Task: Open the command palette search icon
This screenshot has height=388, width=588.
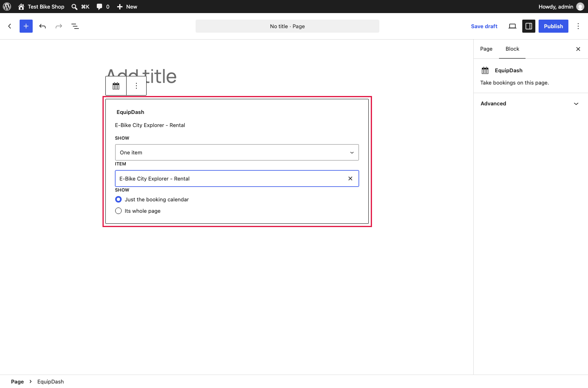Action: coord(80,7)
